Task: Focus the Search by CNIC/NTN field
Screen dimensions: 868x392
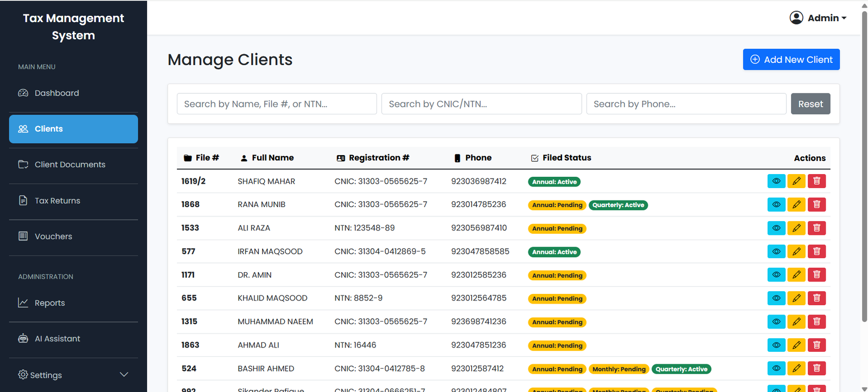Action: point(482,104)
